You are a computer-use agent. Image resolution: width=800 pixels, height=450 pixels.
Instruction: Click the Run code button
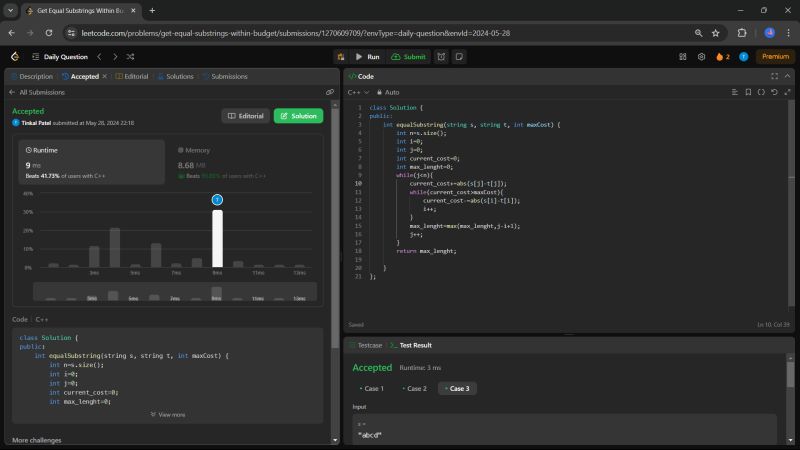[x=366, y=57]
